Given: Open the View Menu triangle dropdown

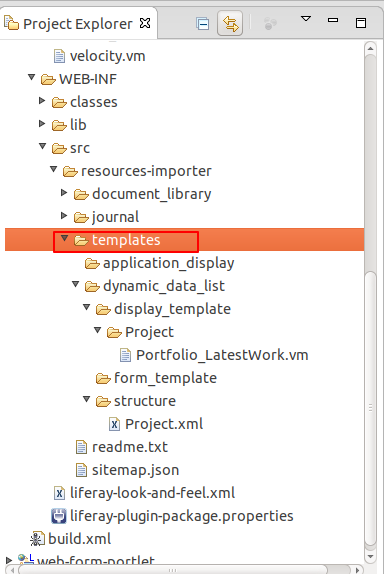Looking at the screenshot, I should (x=306, y=18).
